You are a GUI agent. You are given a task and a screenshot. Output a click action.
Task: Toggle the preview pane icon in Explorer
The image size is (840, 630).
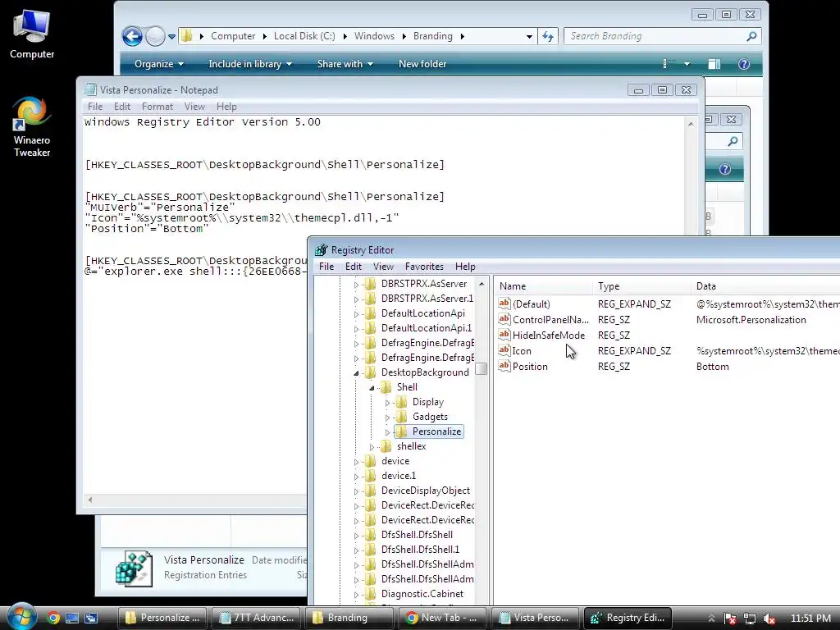pyautogui.click(x=714, y=64)
